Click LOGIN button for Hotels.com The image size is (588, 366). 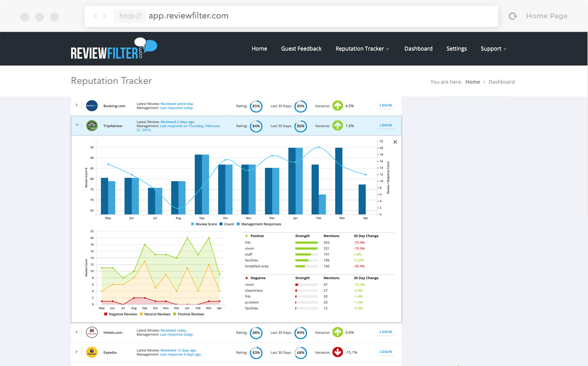(x=385, y=332)
